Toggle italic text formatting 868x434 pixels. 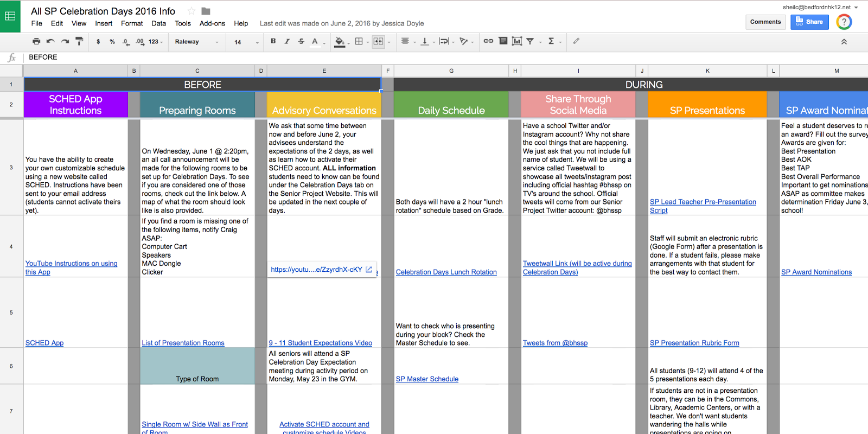coord(287,41)
